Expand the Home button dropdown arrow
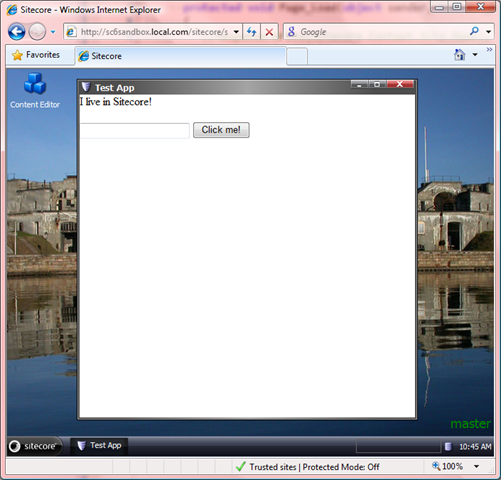 coord(475,55)
